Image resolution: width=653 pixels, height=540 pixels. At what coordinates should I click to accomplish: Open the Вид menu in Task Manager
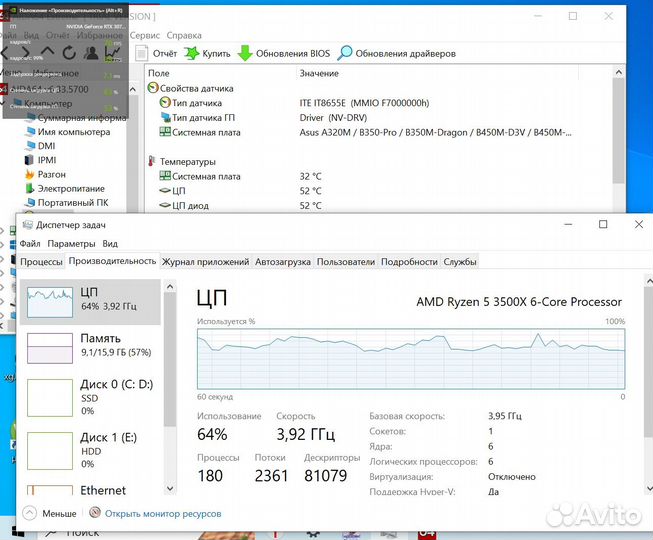point(110,244)
